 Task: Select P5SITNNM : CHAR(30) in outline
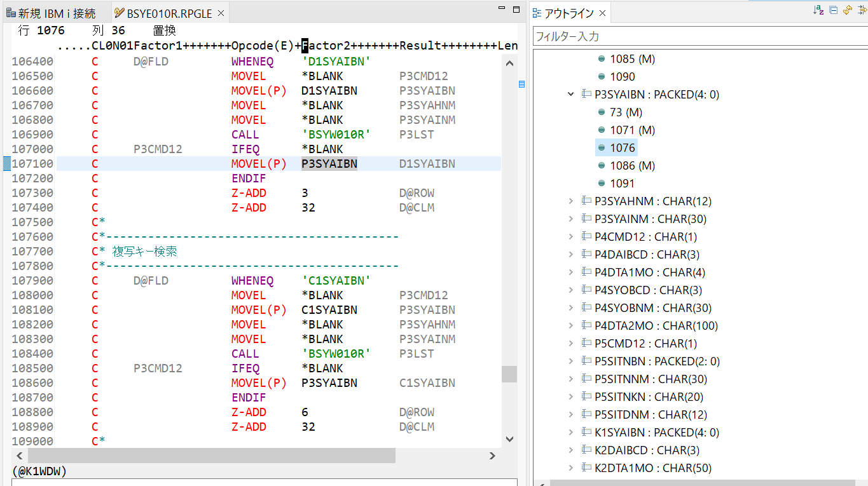click(651, 379)
